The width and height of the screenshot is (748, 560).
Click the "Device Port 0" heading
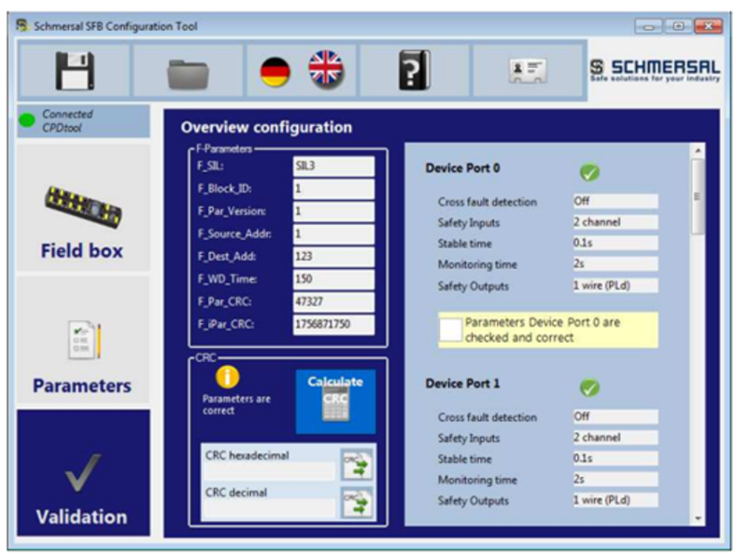click(463, 168)
